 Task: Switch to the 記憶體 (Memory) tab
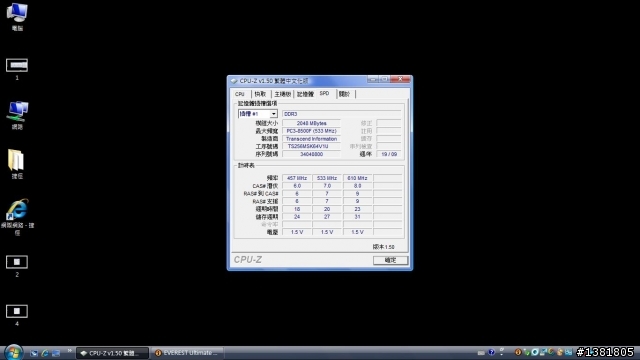305,94
